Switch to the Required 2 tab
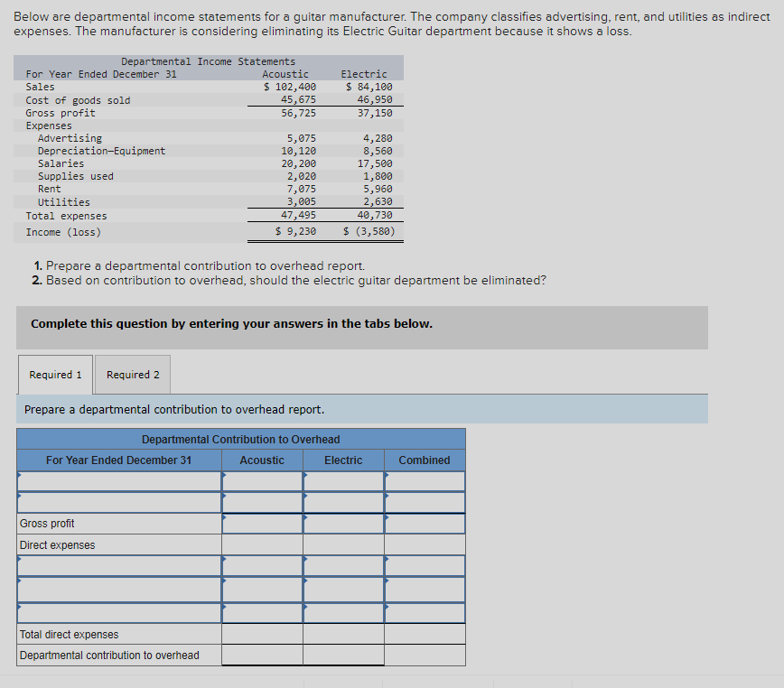 132,375
